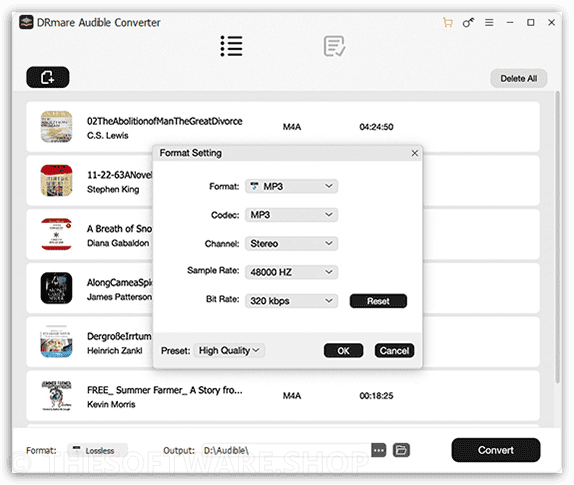Click the author name Kevin Morris
This screenshot has height=485, width=574.
click(111, 404)
